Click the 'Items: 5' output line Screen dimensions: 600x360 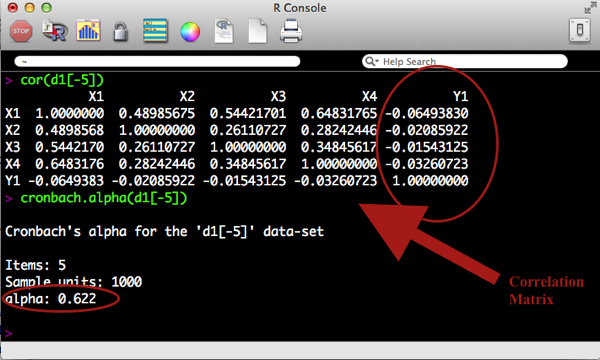click(36, 265)
